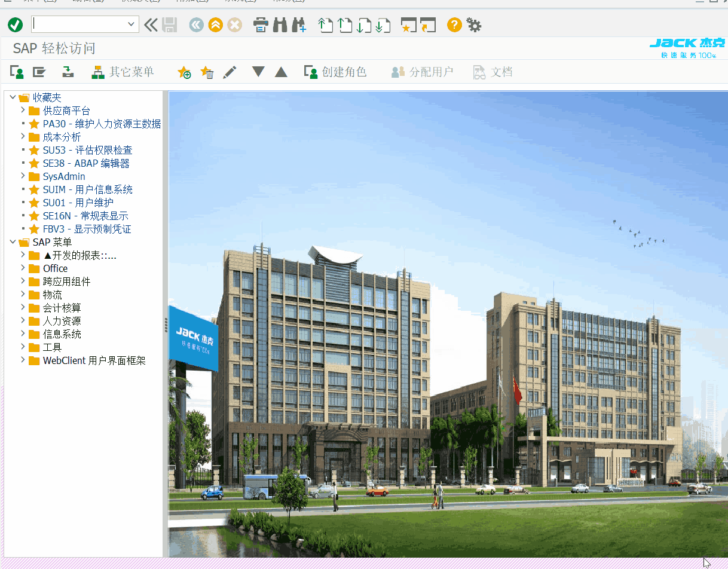This screenshot has width=728, height=569.
Task: Select FBV3 - 显示预制凭证 favorite
Action: pyautogui.click(x=87, y=229)
